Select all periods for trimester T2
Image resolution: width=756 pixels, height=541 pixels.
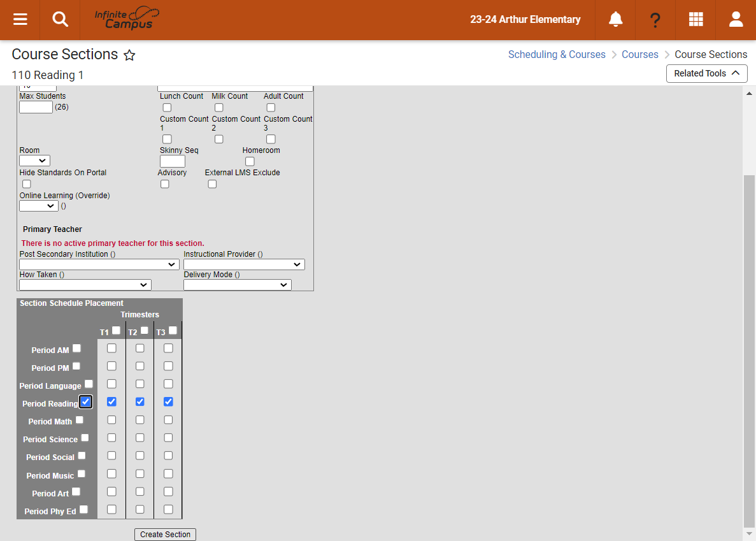144,330
